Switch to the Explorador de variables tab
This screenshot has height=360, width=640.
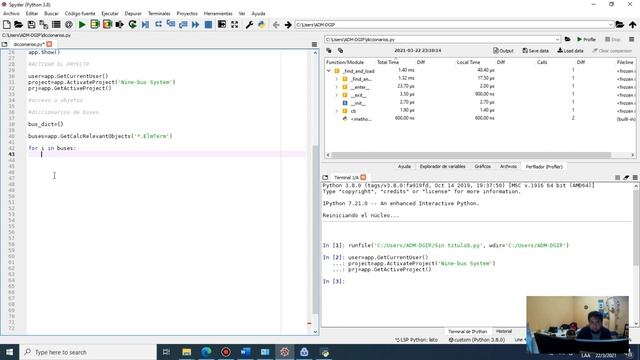[x=442, y=167]
